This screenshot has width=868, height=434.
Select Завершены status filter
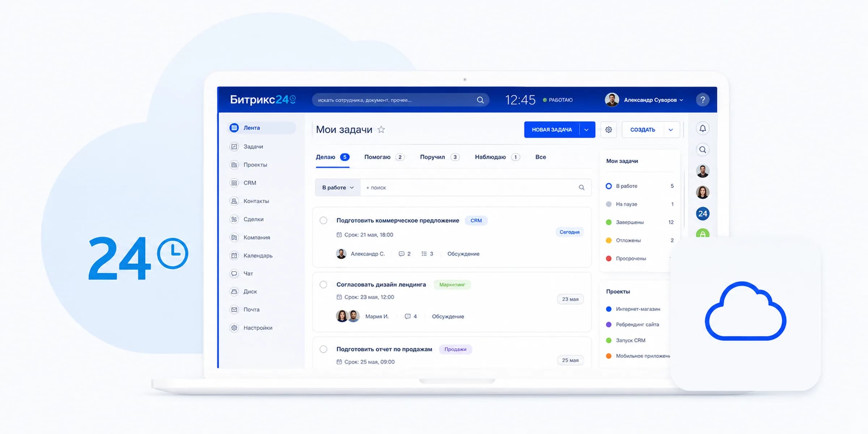[x=640, y=222]
